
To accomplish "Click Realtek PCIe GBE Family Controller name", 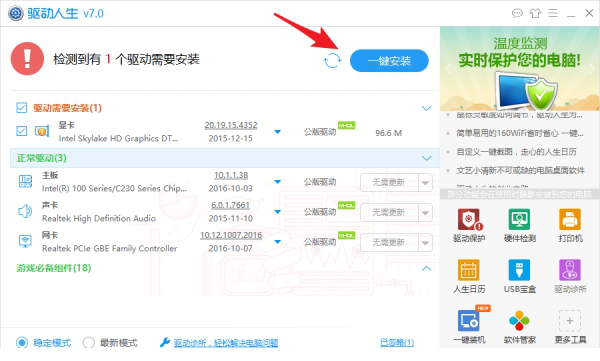I will tap(109, 248).
